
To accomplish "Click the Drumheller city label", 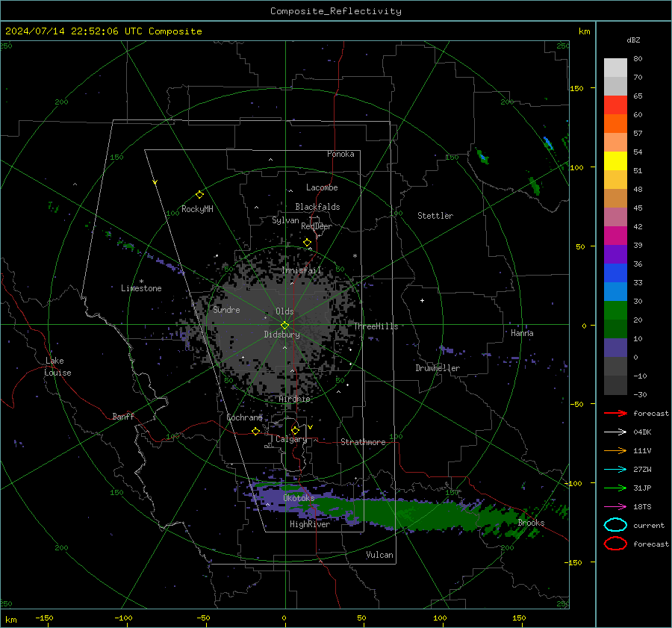I will click(437, 368).
